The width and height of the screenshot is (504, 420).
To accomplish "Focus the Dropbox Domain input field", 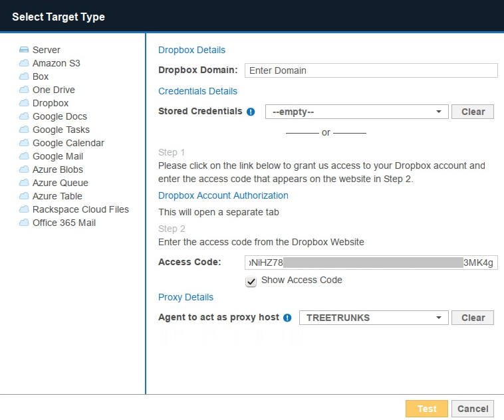I will pos(371,70).
